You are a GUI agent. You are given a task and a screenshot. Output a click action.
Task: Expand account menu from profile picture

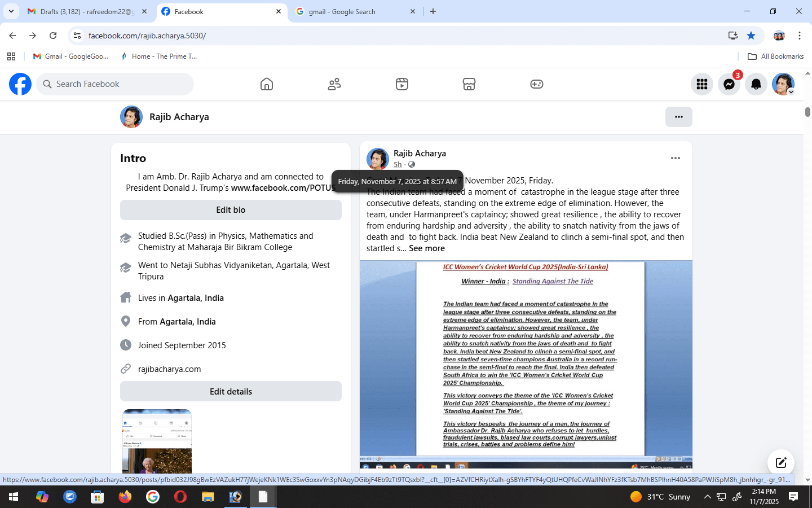tap(783, 84)
